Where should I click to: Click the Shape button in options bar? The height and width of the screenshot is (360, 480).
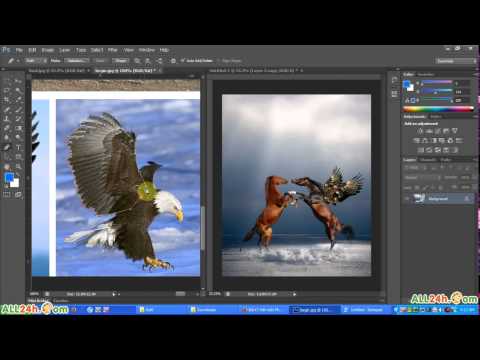(121, 61)
